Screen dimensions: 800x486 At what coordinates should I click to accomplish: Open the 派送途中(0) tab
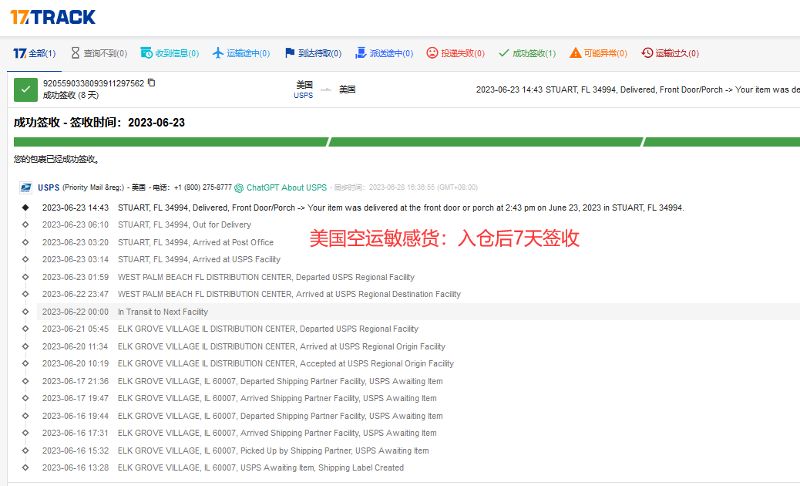pyautogui.click(x=384, y=53)
